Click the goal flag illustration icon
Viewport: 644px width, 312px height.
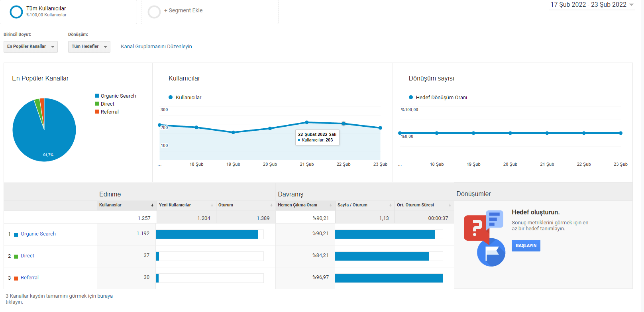[x=491, y=252]
